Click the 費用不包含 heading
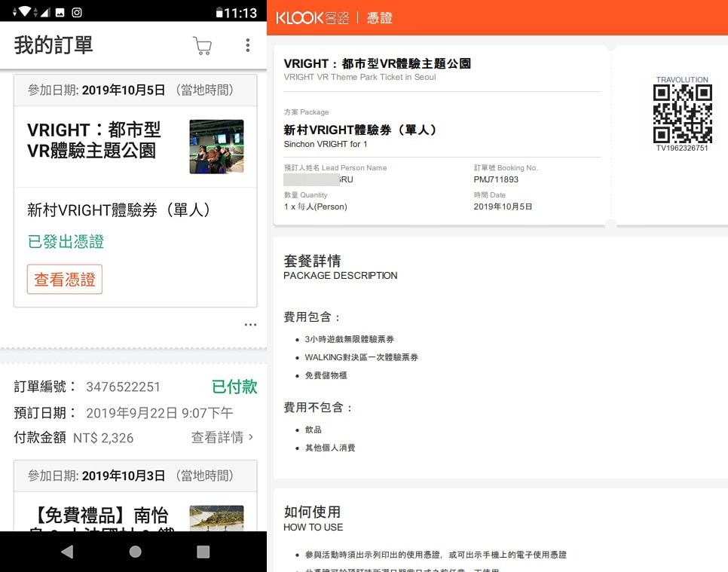 point(317,408)
